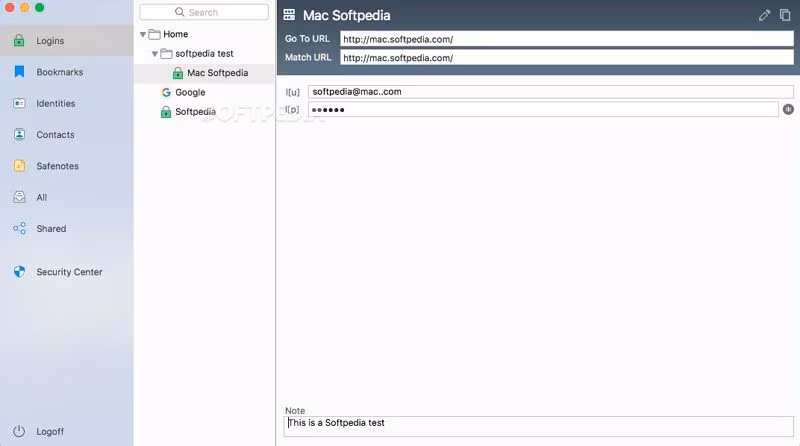The height and width of the screenshot is (446, 800).
Task: Click the Bookmarks blue ribbon icon
Action: 19,72
